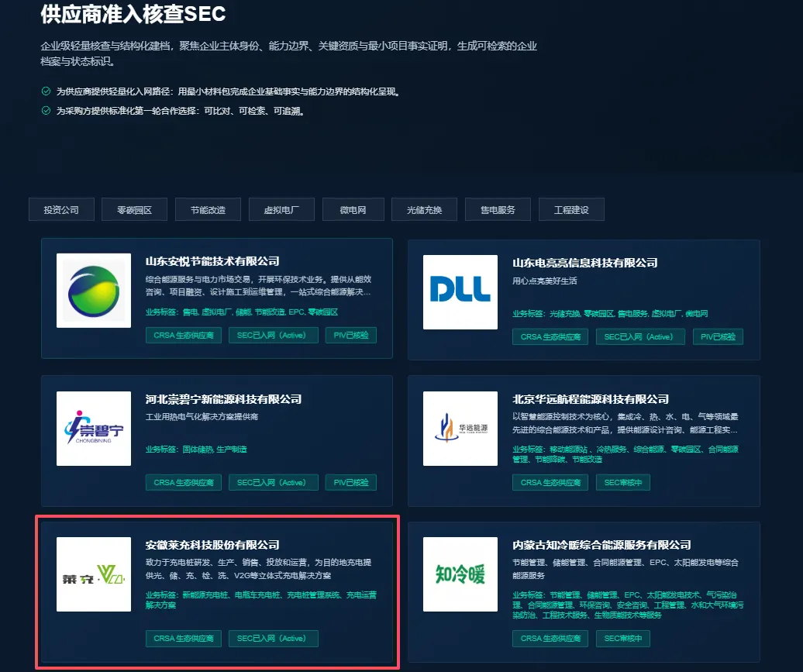Click CRSA生态供应商 badge of 山东安悦节能

[184, 335]
